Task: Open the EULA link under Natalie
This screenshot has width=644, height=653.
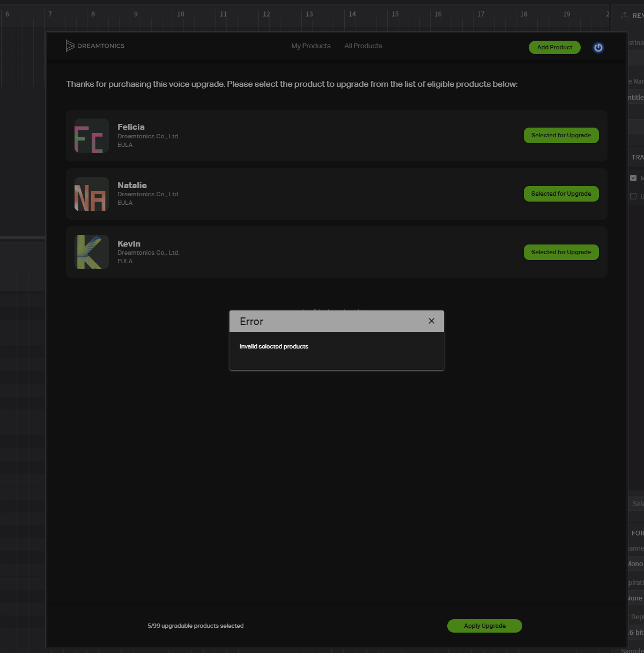Action: point(125,203)
